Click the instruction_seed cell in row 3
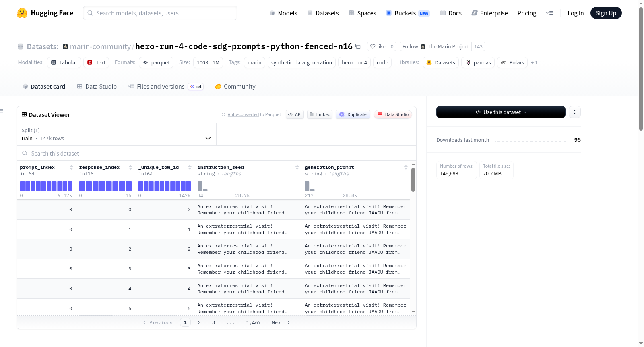The width and height of the screenshot is (644, 347). [248, 249]
